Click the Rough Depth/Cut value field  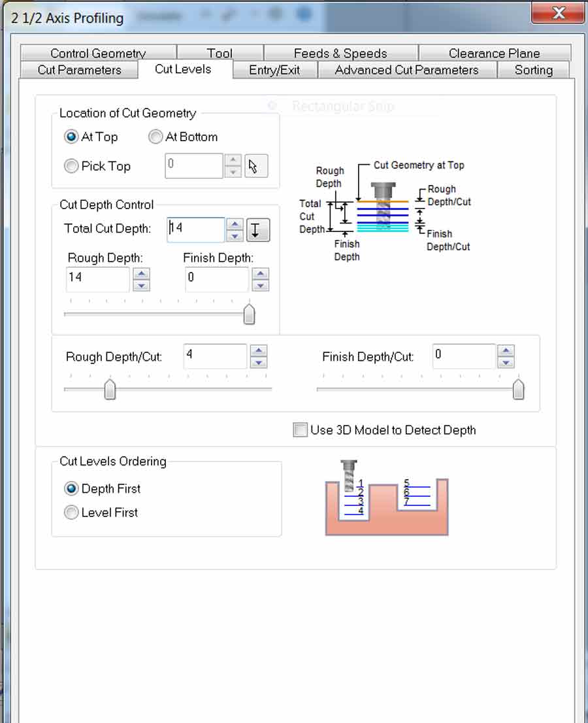click(215, 356)
